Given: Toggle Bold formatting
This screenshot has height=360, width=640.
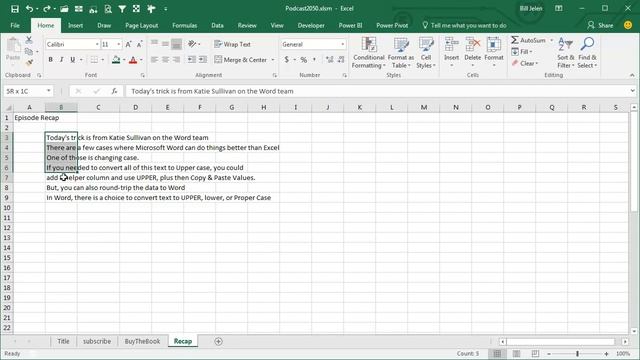Looking at the screenshot, I should (x=51, y=60).
